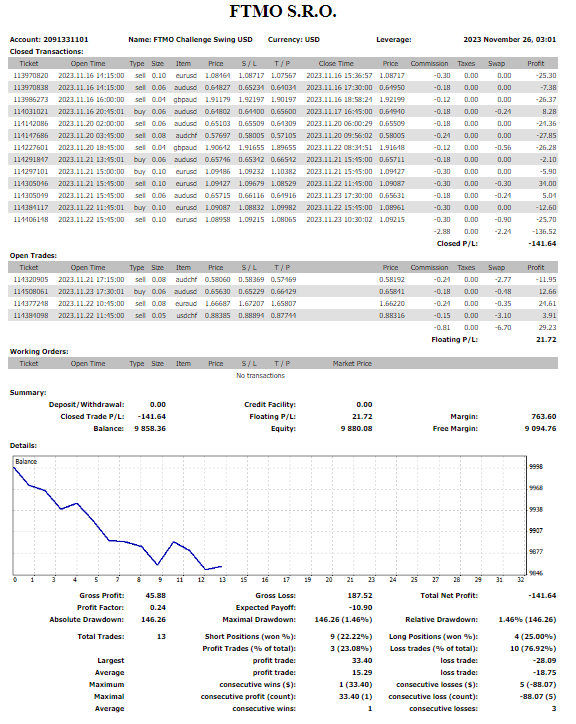576x724 pixels.
Task: Click the Balance label on chart
Action: point(26,462)
